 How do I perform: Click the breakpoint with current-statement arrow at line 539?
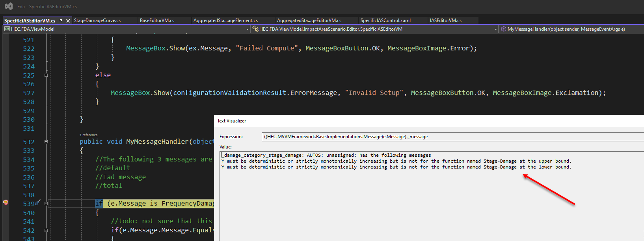pyautogui.click(x=6, y=202)
